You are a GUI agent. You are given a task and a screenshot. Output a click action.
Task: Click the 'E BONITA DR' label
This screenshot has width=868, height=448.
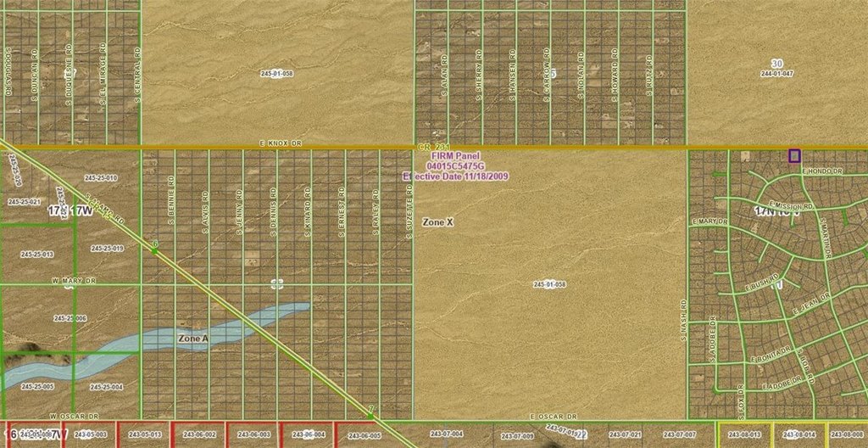[770, 356]
